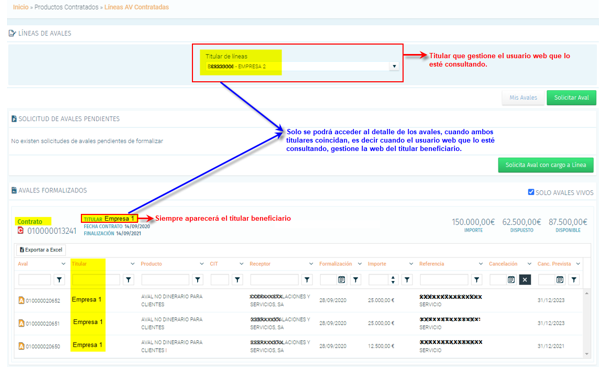The width and height of the screenshot is (609, 371).
Task: Open the Titular column header menu
Action: click(x=132, y=264)
